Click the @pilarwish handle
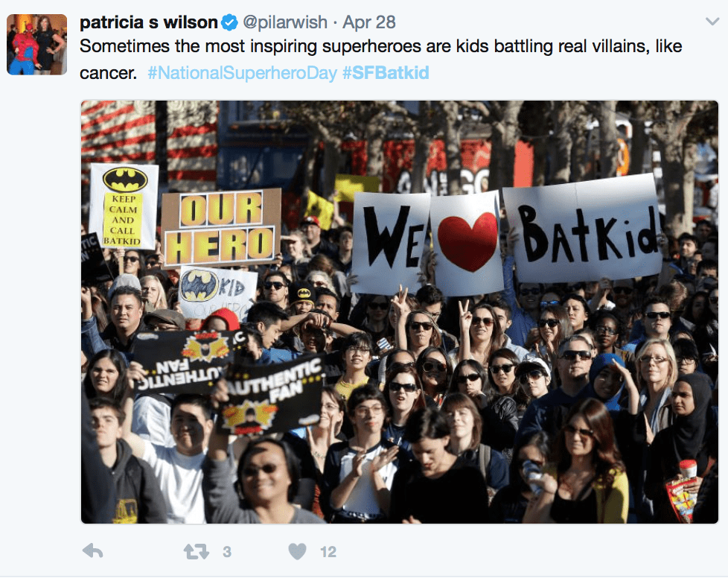Screen dimensions: 728x581 click(x=285, y=22)
